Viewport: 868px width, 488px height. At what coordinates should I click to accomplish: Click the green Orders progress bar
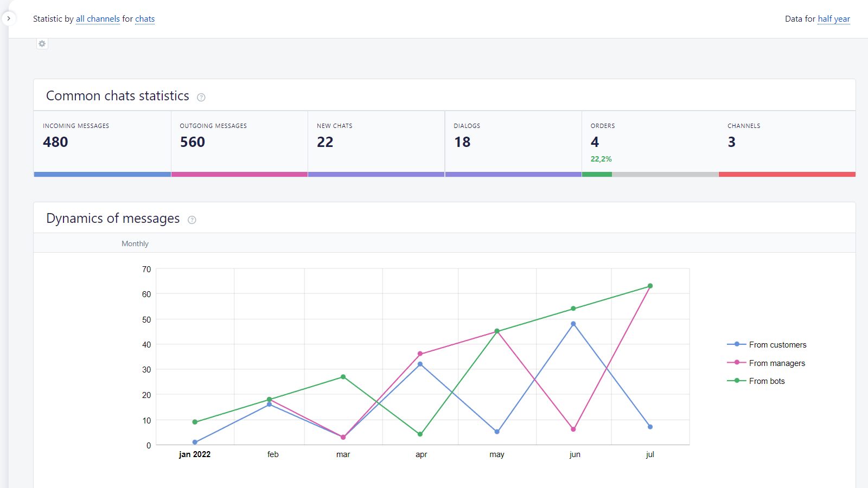click(597, 175)
